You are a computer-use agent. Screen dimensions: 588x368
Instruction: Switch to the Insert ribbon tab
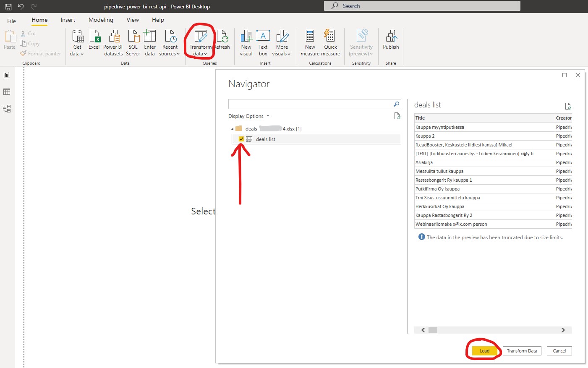pyautogui.click(x=68, y=20)
